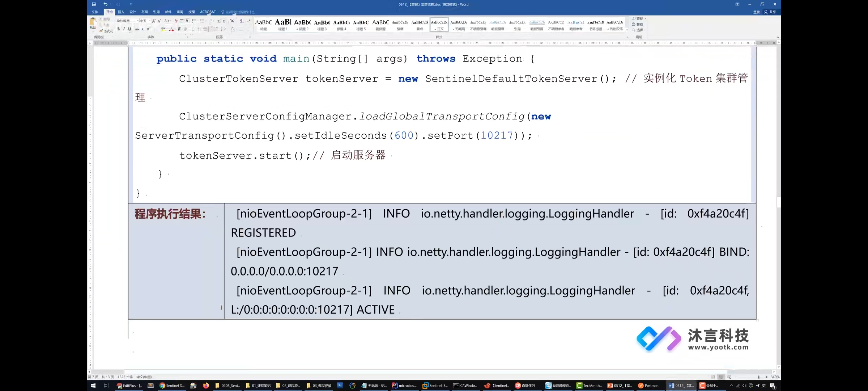Open TechSmith from the taskbar
868x391 pixels.
(x=589, y=386)
